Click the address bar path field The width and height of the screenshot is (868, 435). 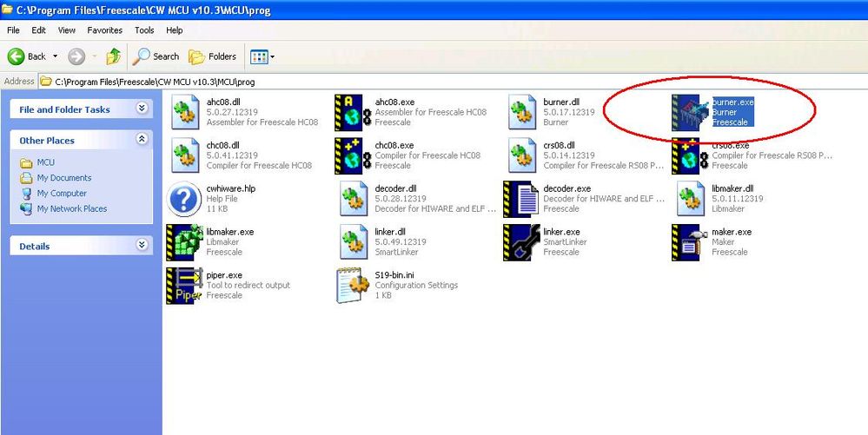[x=453, y=82]
